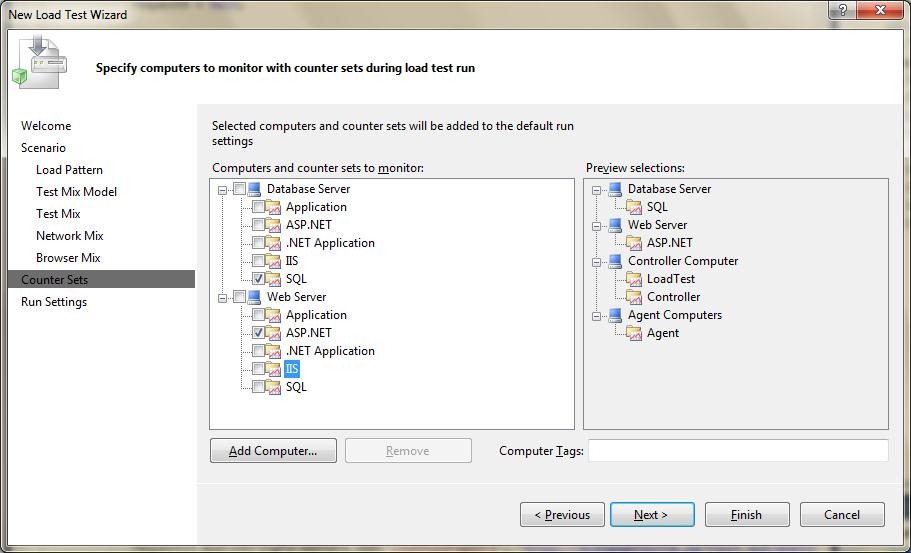The image size is (911, 553).
Task: Check the Database Server computer checkbox
Action: (239, 189)
